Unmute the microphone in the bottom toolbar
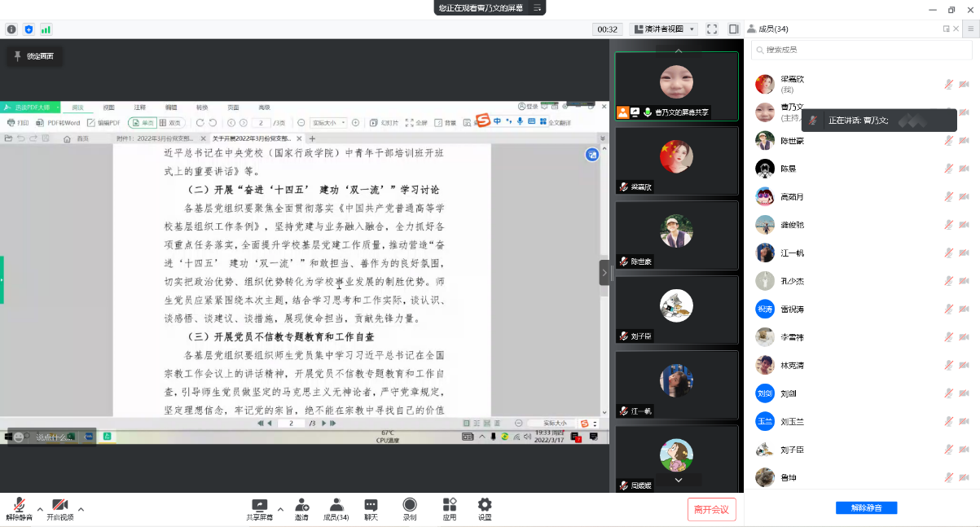Image resolution: width=980 pixels, height=527 pixels. pos(19,509)
